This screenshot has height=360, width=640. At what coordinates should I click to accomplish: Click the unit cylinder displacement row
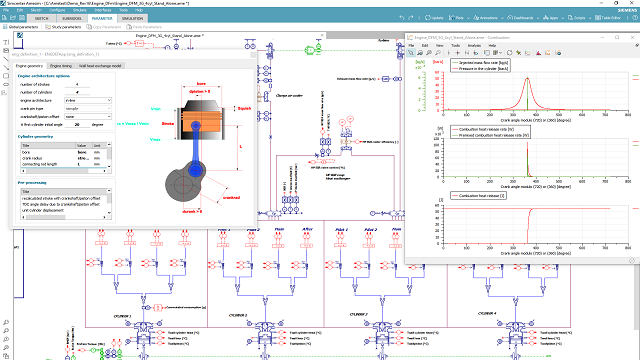[63, 210]
